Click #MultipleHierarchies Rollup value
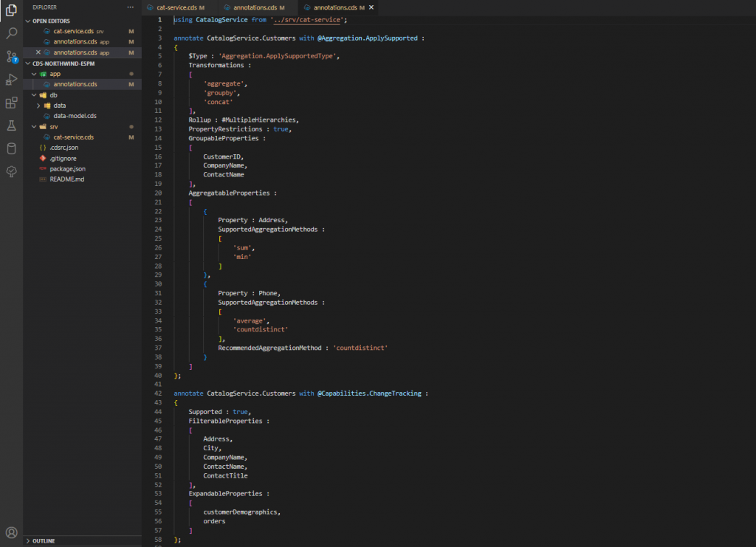The height and width of the screenshot is (547, 756). 258,120
